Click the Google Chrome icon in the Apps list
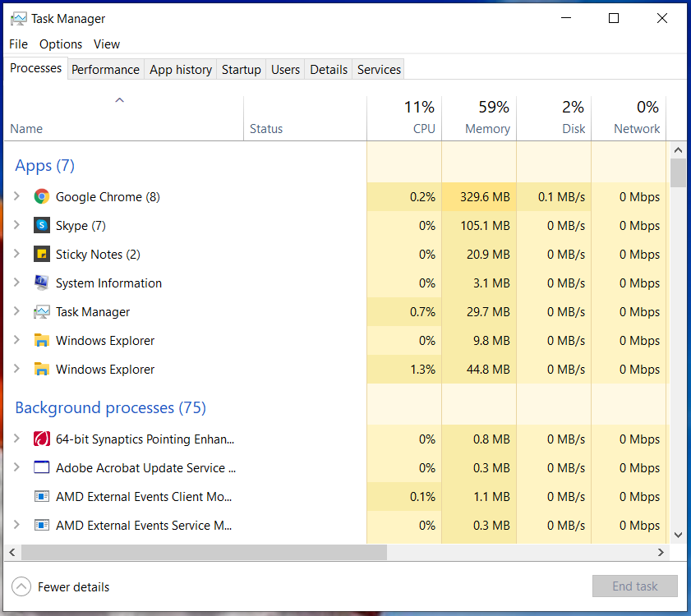 point(41,196)
